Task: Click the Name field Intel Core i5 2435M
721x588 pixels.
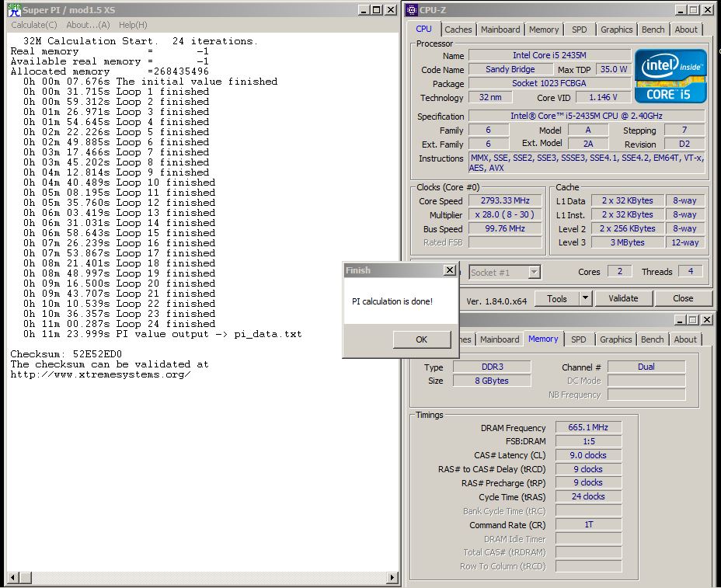Action: tap(549, 55)
